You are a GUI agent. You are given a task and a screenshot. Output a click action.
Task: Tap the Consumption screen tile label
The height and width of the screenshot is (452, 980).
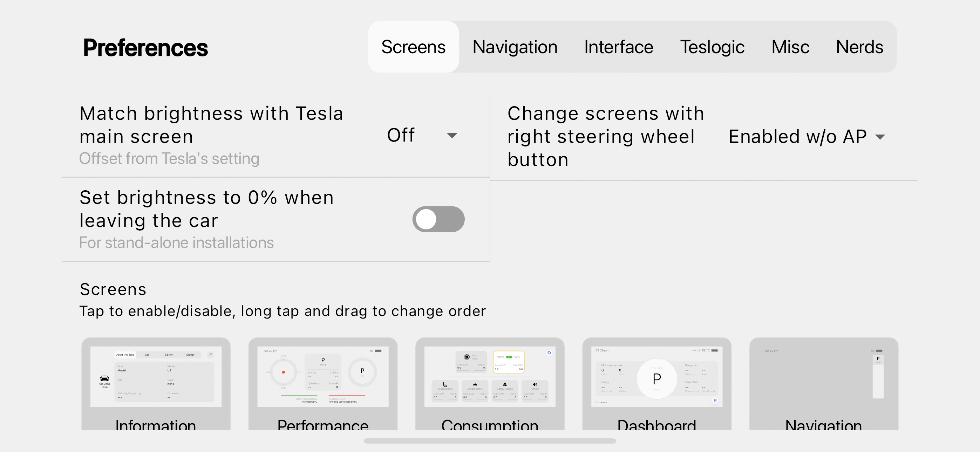[490, 424]
